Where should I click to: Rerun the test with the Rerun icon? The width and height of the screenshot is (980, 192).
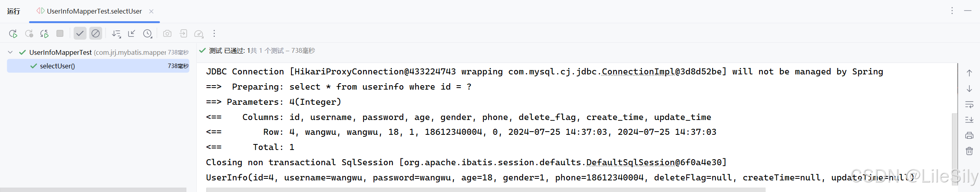(13, 34)
